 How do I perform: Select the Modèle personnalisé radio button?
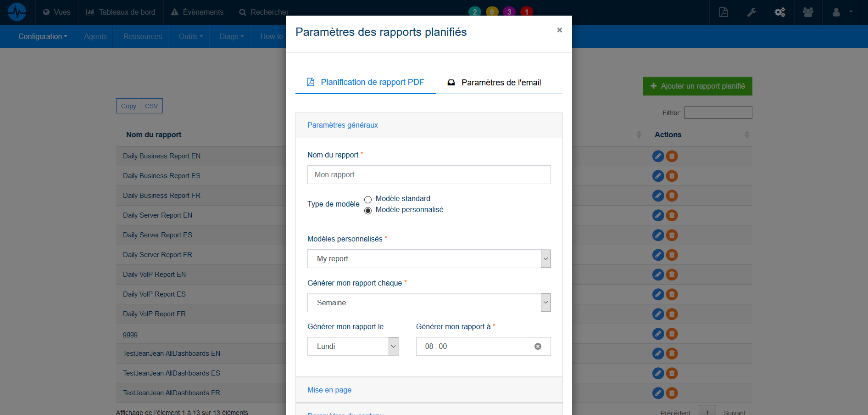[x=368, y=211]
